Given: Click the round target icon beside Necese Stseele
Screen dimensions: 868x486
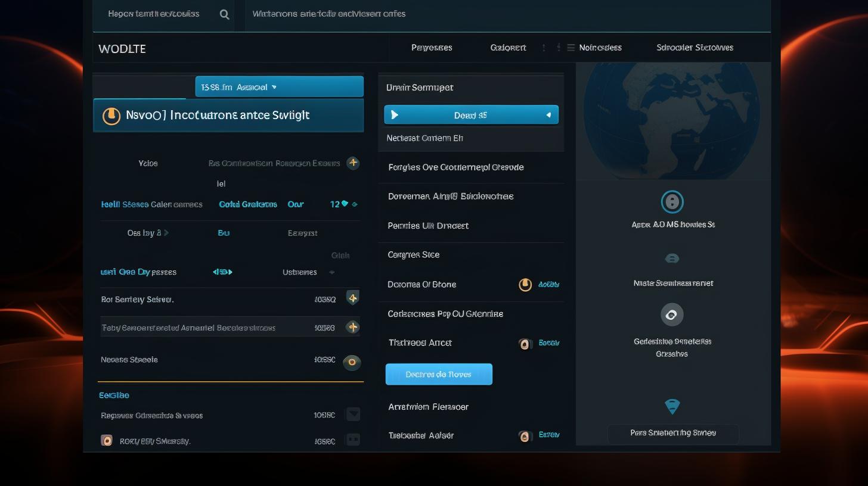Looking at the screenshot, I should (352, 362).
